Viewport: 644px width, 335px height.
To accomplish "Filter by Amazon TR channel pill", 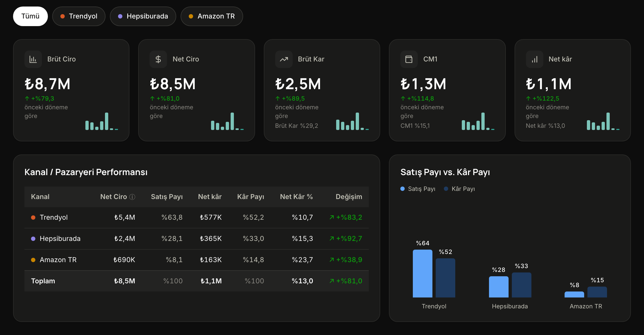I will (x=212, y=16).
